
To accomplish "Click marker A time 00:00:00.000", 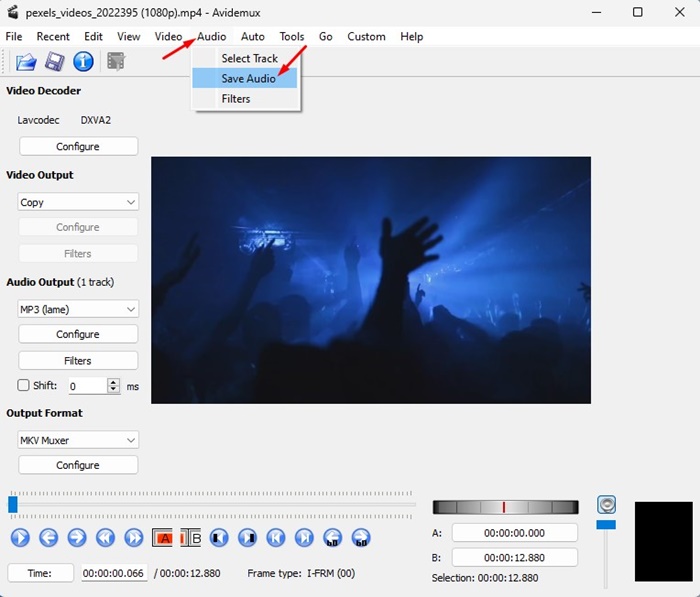I will point(515,533).
